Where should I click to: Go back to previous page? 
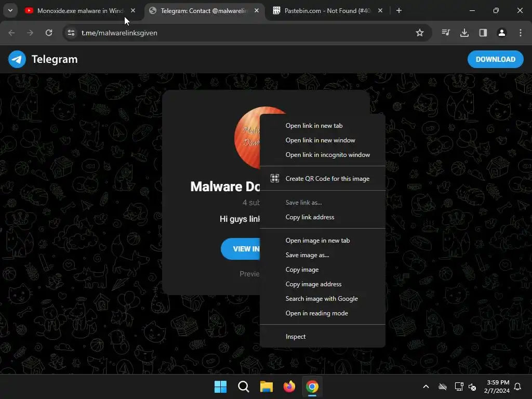tap(11, 33)
